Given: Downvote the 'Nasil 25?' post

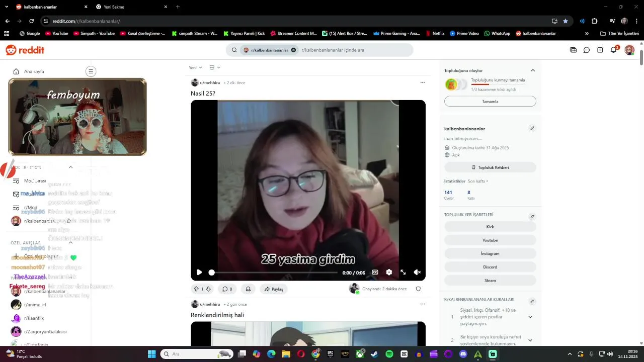Looking at the screenshot, I should (x=208, y=289).
